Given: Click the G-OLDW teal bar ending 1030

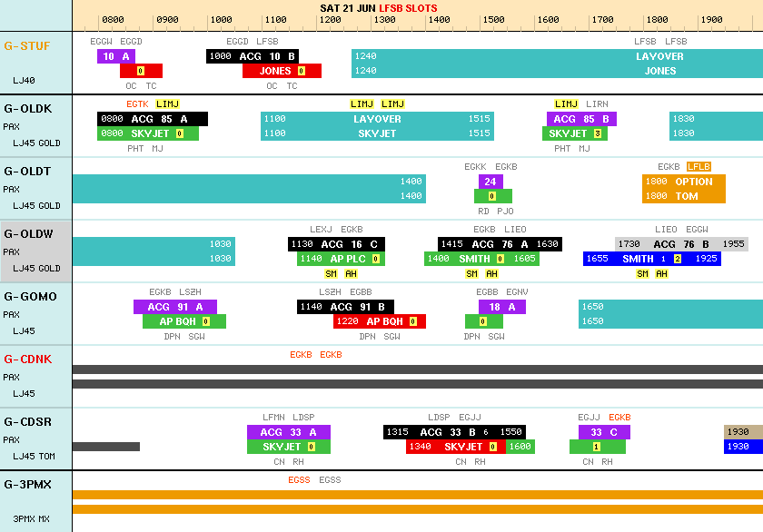Looking at the screenshot, I should coord(154,244).
